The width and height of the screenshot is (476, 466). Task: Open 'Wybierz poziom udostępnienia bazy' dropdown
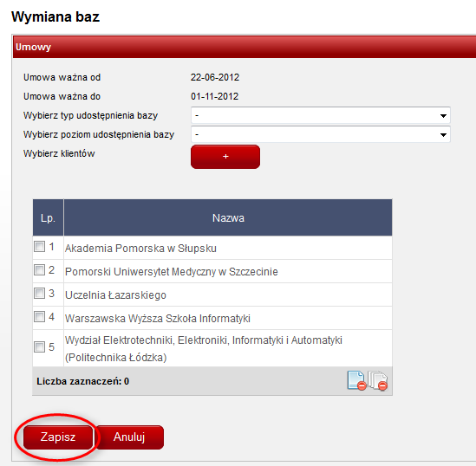[x=321, y=134]
